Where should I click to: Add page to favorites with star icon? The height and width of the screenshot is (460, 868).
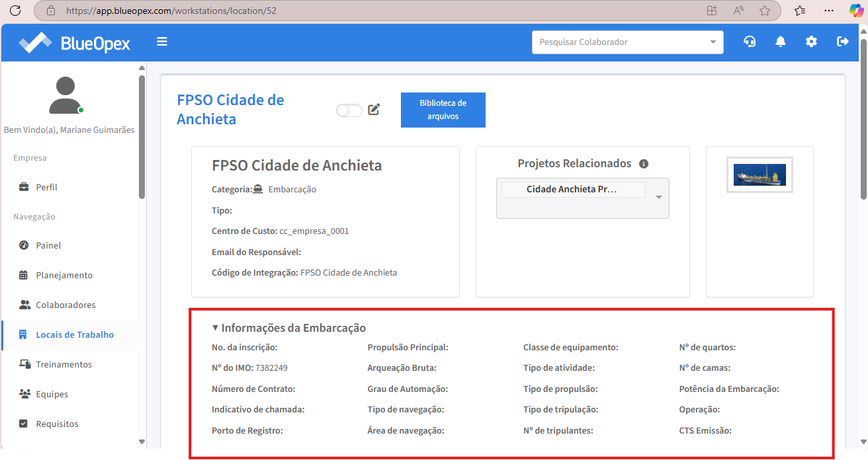pos(765,11)
